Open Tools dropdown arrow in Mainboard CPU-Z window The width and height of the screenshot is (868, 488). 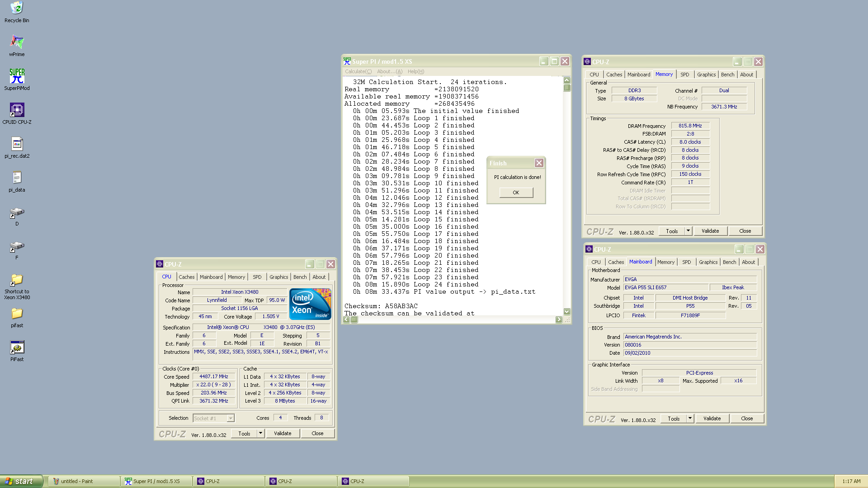(x=690, y=418)
